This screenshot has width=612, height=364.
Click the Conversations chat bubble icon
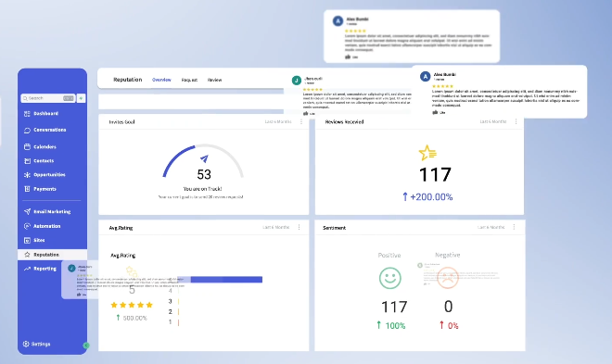27,131
